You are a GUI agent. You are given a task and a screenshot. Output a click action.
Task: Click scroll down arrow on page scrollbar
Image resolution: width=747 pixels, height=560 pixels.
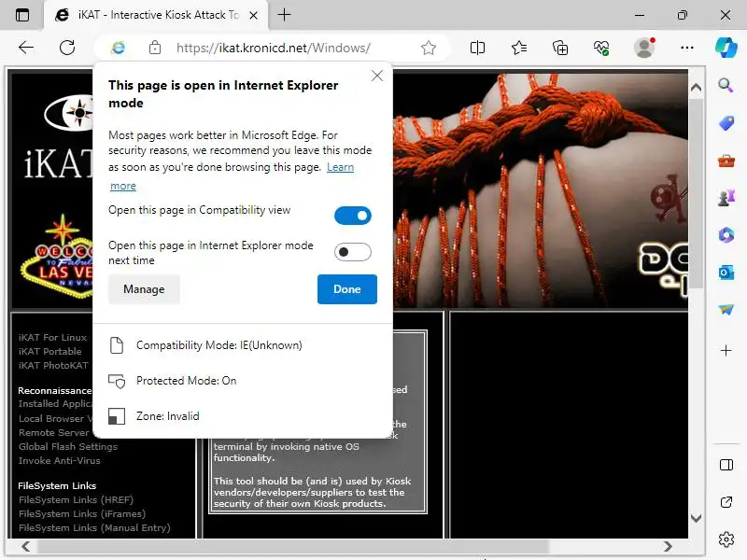696,518
